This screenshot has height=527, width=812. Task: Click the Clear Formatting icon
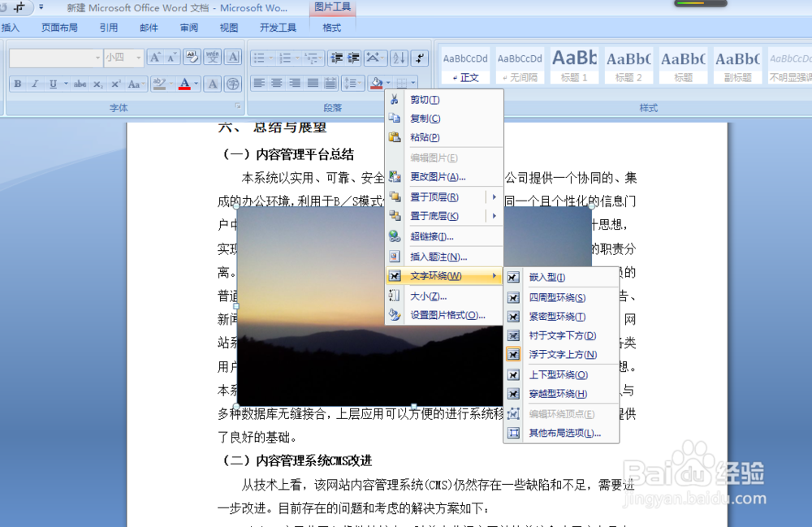coord(192,58)
